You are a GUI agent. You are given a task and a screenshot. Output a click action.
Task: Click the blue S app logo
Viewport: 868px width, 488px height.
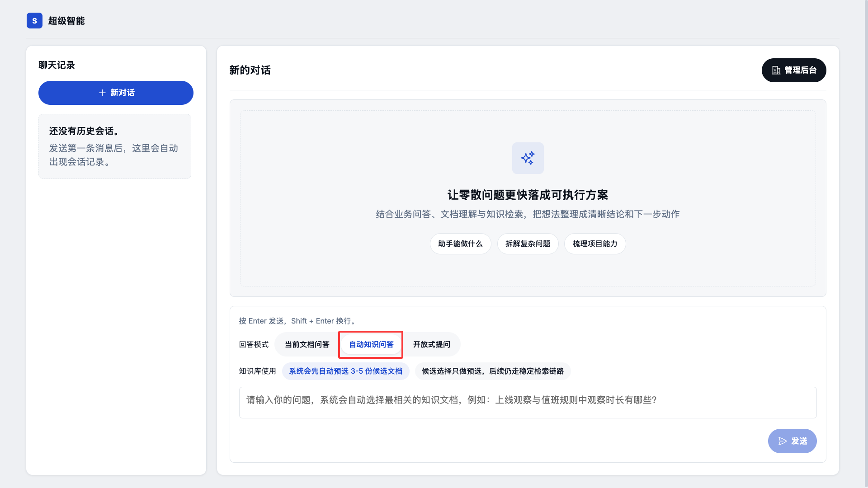click(x=34, y=21)
